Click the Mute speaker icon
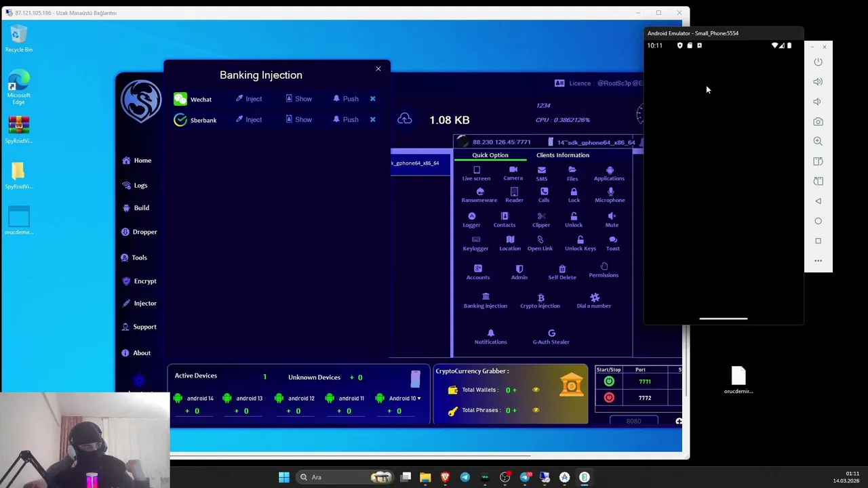This screenshot has width=868, height=488. [612, 216]
